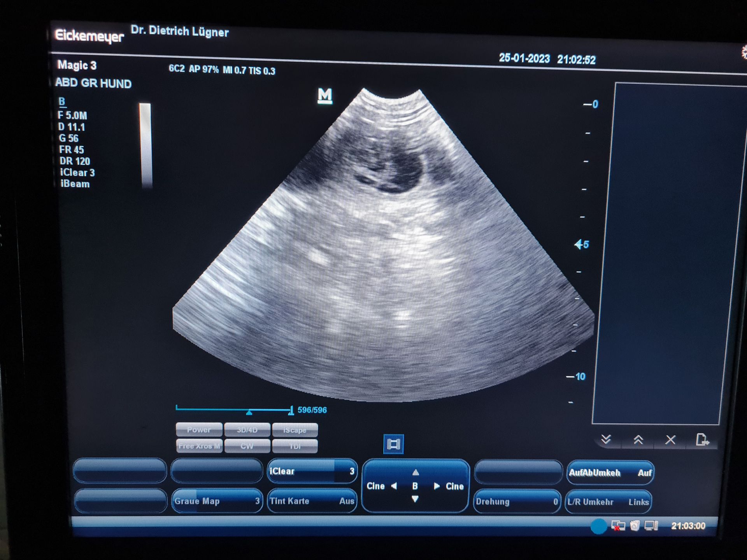Change the Drehung rotation value

point(517,502)
